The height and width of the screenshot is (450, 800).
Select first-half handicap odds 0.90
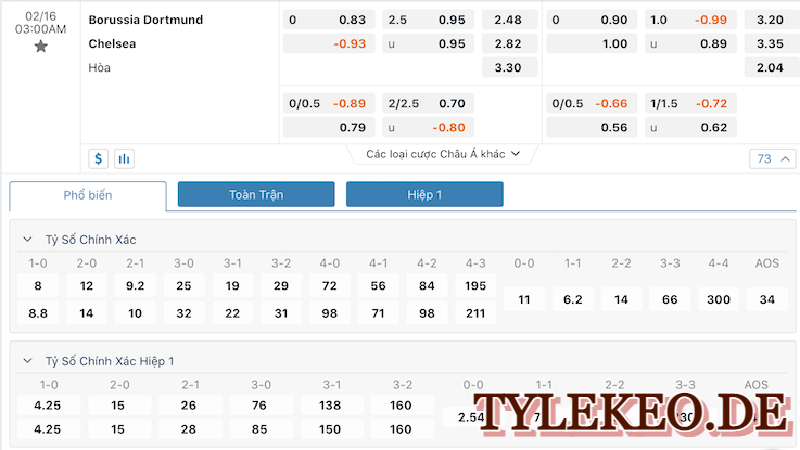591,20
